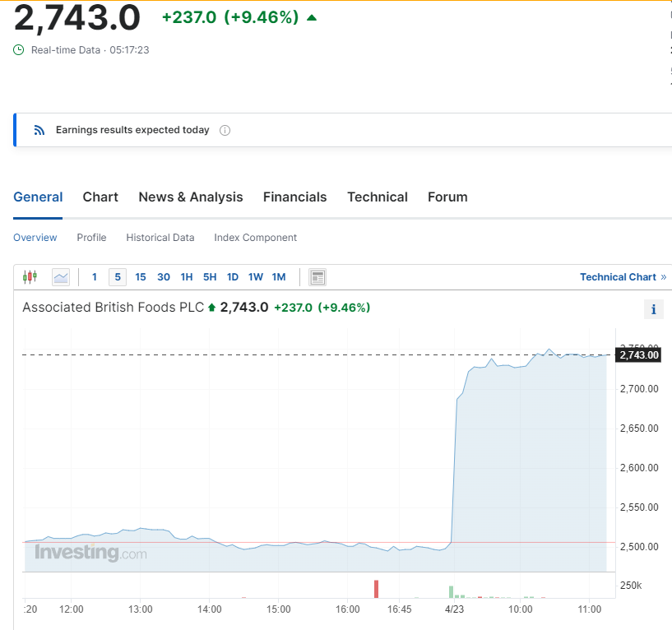
Task: Click the 2,743.00 price label on axis
Action: 638,354
